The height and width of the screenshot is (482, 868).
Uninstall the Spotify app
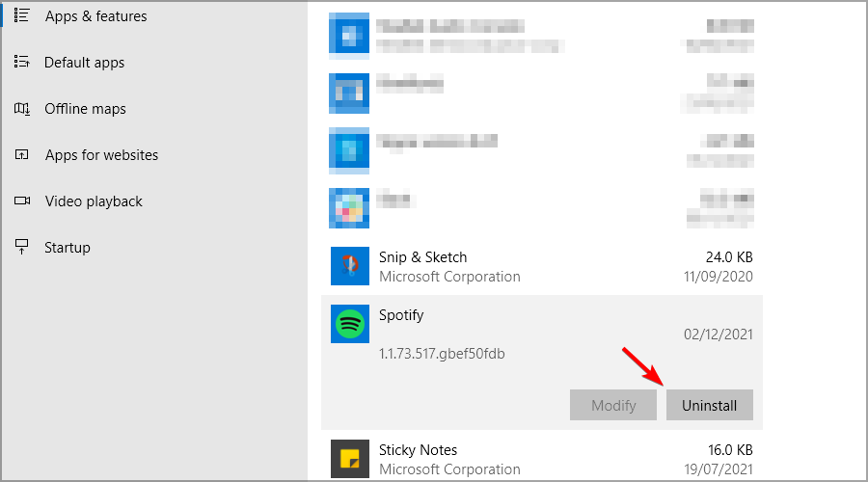click(709, 405)
